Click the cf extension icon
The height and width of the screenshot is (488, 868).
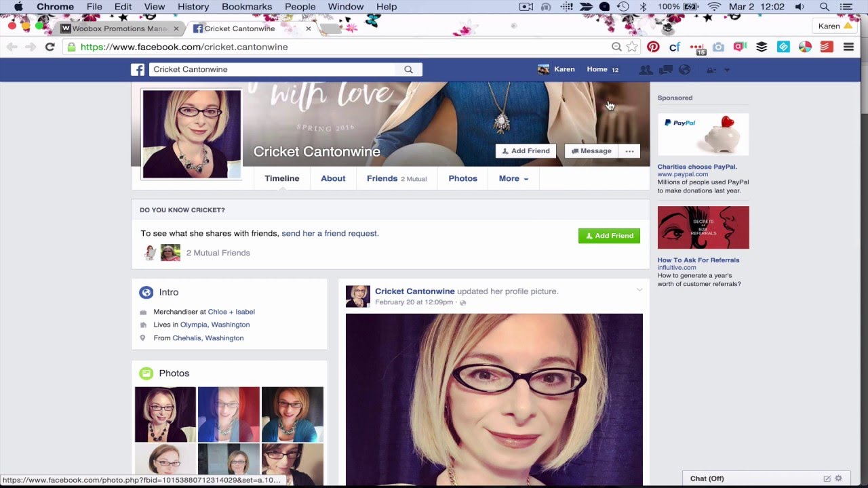[675, 47]
